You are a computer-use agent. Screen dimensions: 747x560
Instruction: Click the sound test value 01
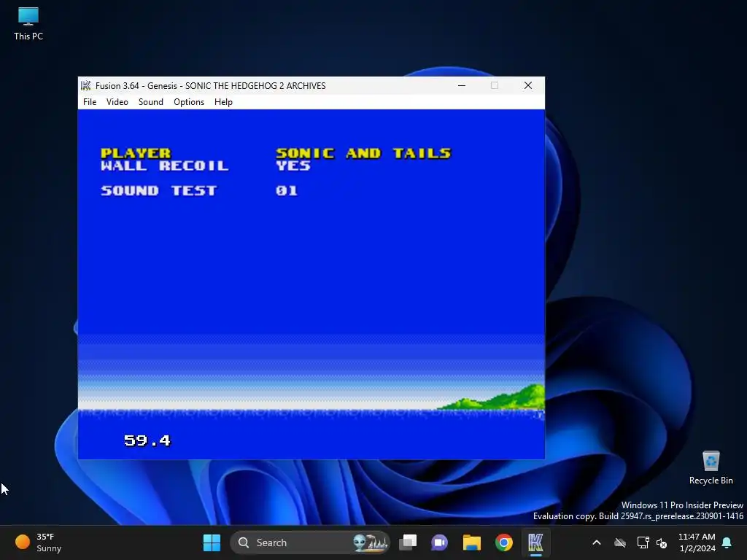click(x=287, y=190)
